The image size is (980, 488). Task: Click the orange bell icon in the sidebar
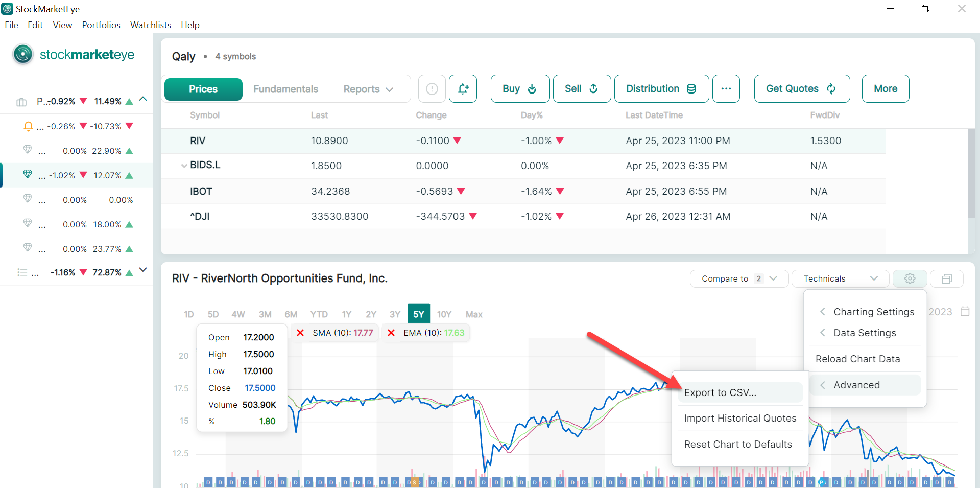point(28,126)
